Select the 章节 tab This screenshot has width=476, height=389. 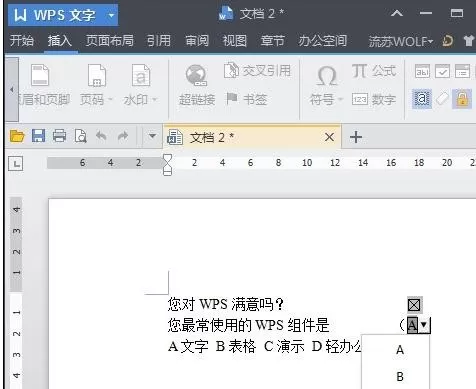click(272, 41)
